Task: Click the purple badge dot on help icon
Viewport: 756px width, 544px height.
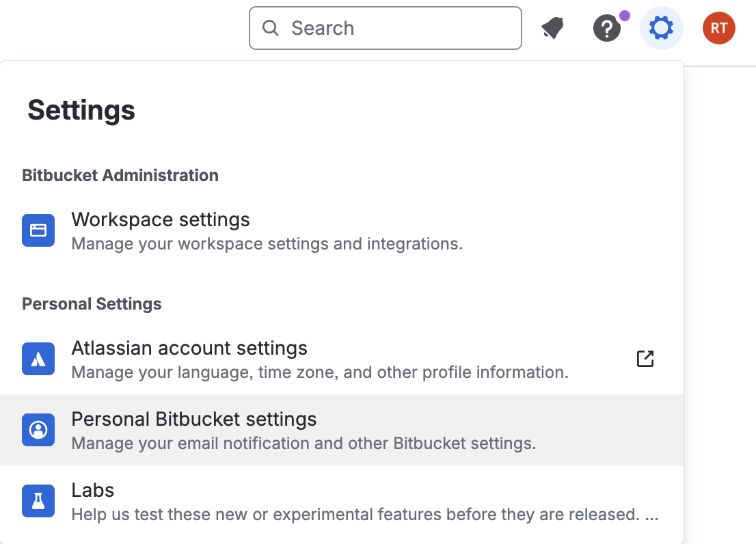Action: pos(624,16)
